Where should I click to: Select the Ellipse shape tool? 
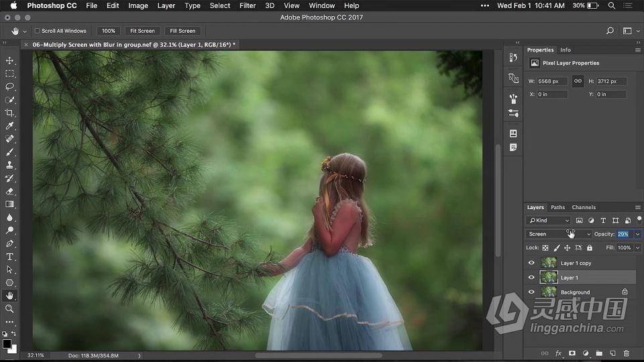coord(9,283)
